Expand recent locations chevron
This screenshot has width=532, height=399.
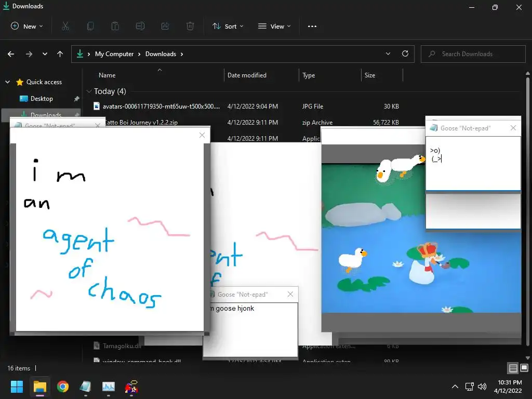(45, 54)
